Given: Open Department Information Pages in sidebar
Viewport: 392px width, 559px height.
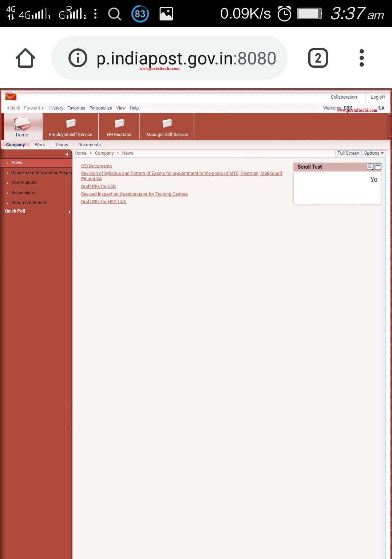Looking at the screenshot, I should [x=41, y=173].
